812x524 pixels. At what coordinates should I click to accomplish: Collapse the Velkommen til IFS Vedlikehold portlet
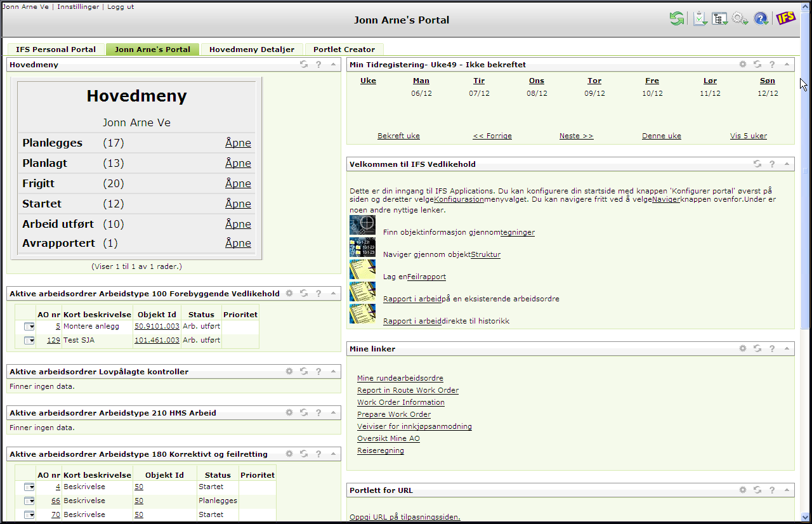click(x=787, y=164)
